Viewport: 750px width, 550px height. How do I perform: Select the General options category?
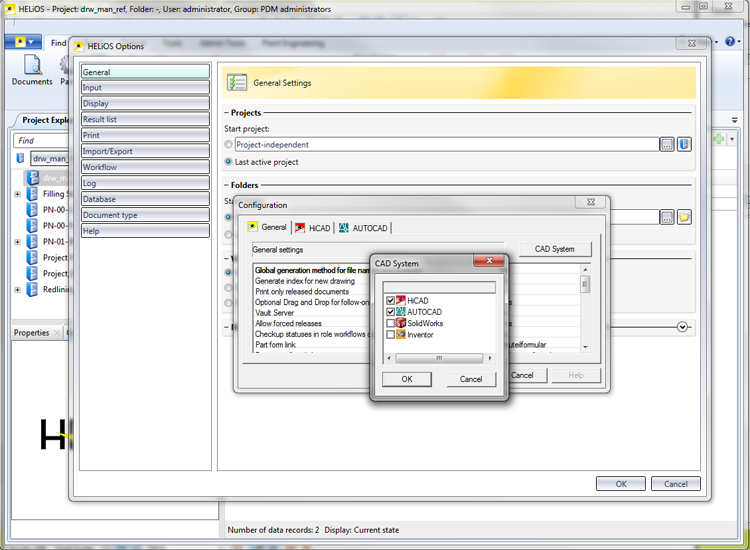145,72
